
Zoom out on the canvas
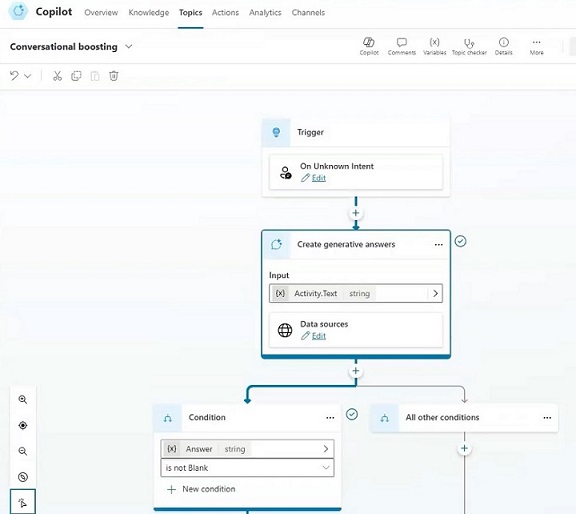click(x=23, y=451)
